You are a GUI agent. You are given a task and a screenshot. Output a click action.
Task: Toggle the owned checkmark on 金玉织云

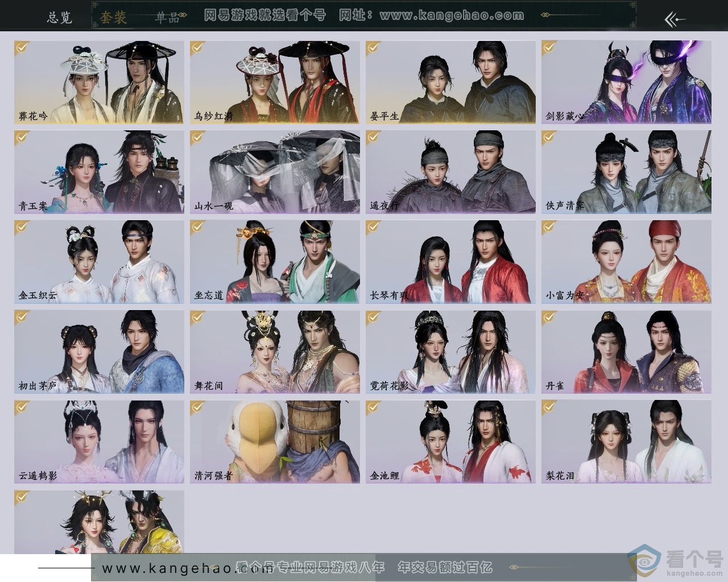click(x=22, y=227)
